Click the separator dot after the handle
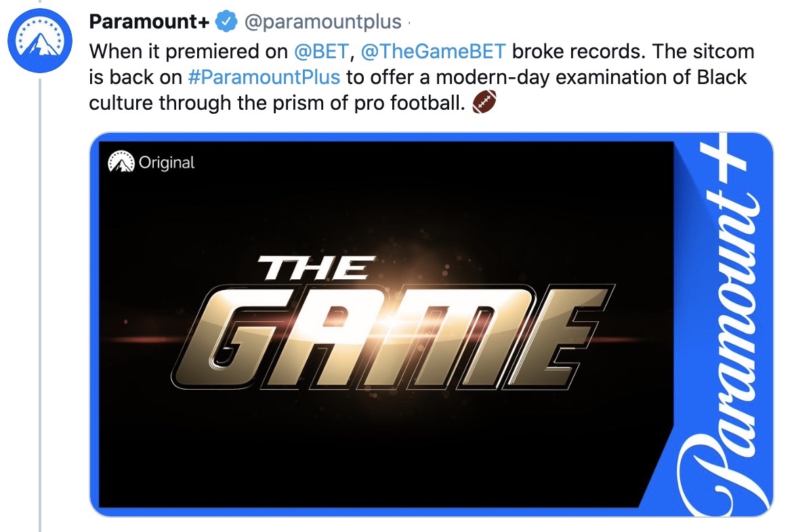The image size is (792, 532). point(409,23)
